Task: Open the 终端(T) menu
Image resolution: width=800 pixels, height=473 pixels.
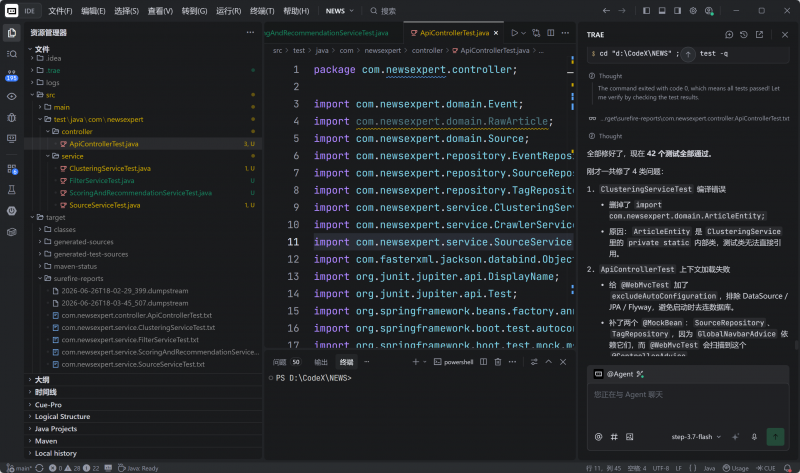Action: click(x=262, y=11)
